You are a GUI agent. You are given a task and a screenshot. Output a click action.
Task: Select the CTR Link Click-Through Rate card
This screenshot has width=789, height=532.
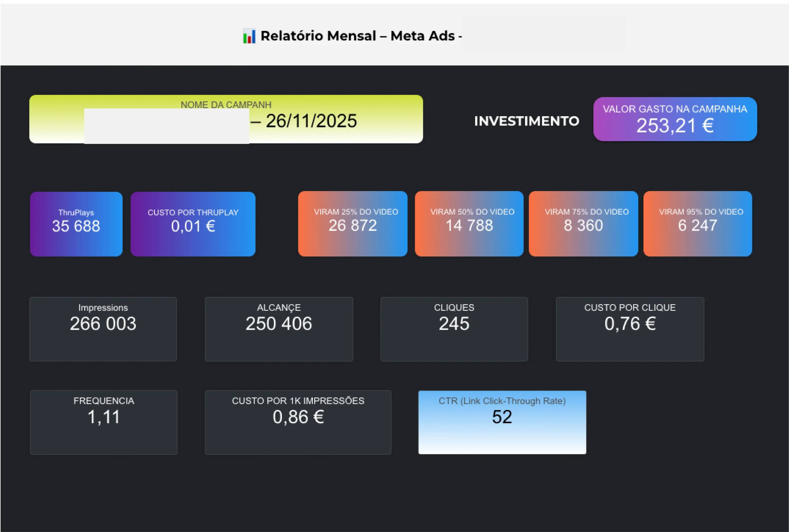pyautogui.click(x=502, y=422)
